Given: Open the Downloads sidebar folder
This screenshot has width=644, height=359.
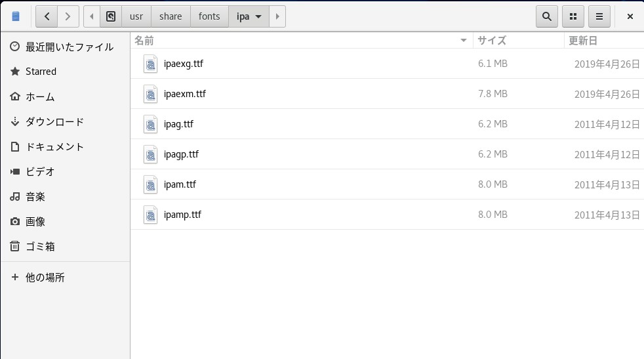Looking at the screenshot, I should click(54, 122).
